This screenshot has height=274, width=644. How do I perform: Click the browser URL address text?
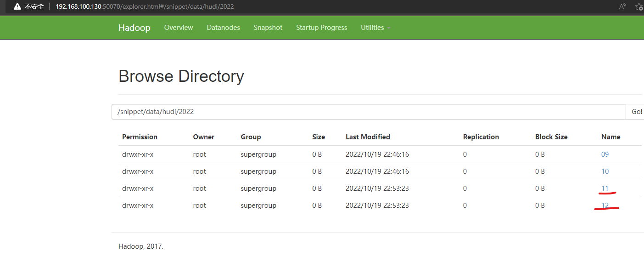click(x=145, y=6)
